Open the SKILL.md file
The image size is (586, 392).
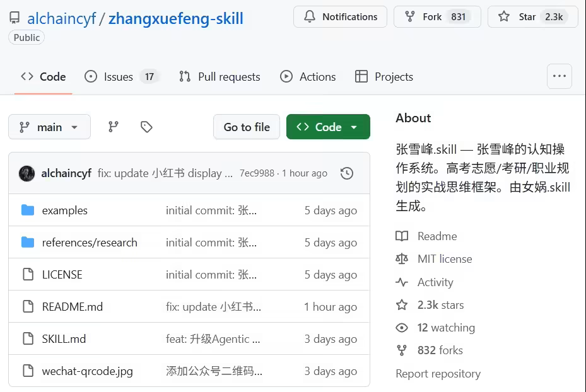[64, 339]
